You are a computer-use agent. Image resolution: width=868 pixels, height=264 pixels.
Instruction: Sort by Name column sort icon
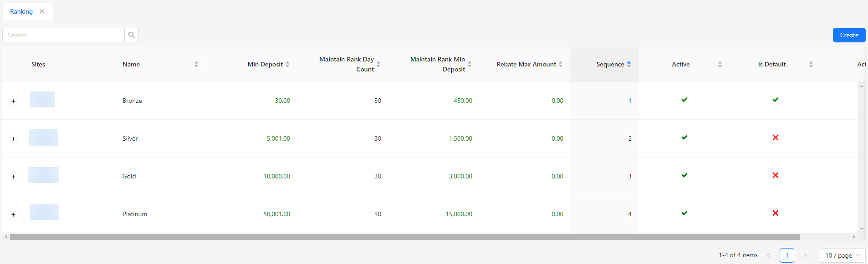pyautogui.click(x=196, y=64)
